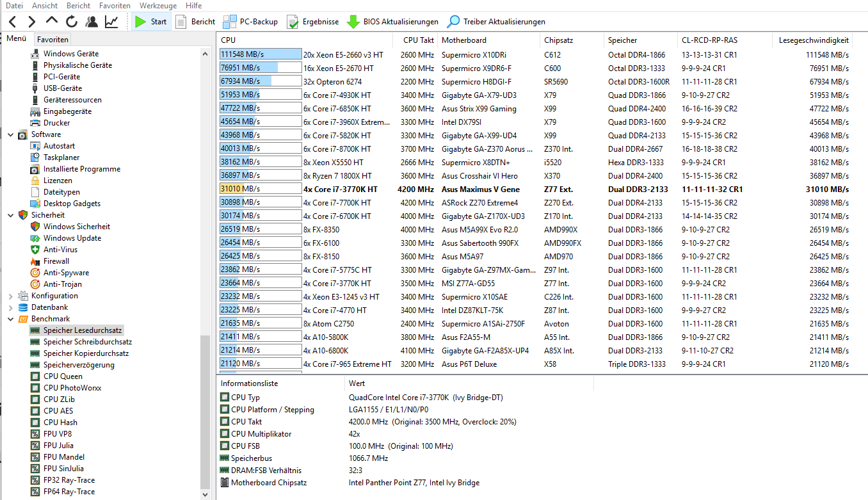Image resolution: width=868 pixels, height=500 pixels.
Task: Open the Ansicht menu
Action: tap(45, 5)
